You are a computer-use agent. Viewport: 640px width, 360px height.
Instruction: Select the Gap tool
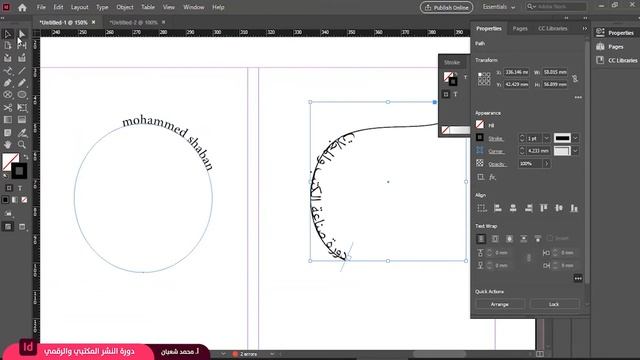pos(22,46)
